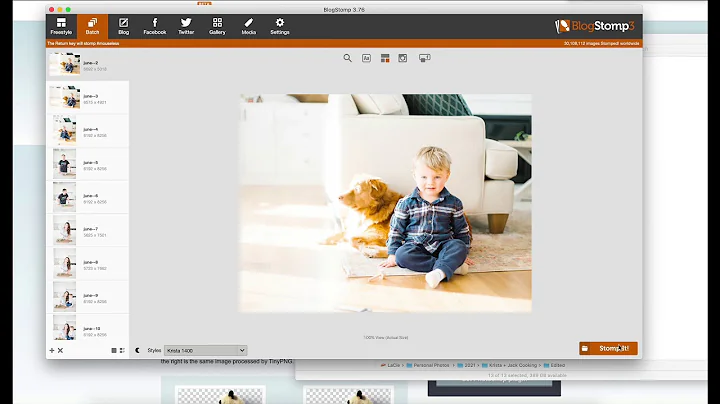Click the text watermark 'Aa' icon
This screenshot has width=720, height=404.
point(366,58)
